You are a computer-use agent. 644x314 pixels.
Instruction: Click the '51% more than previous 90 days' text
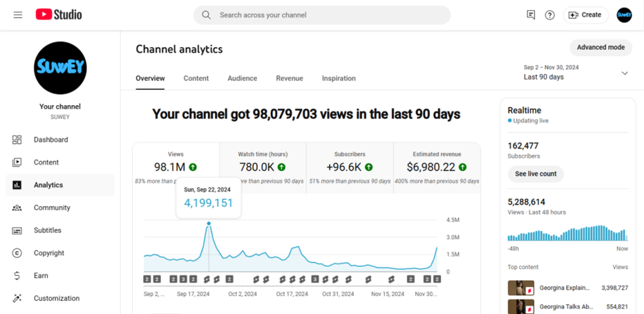coord(350,181)
